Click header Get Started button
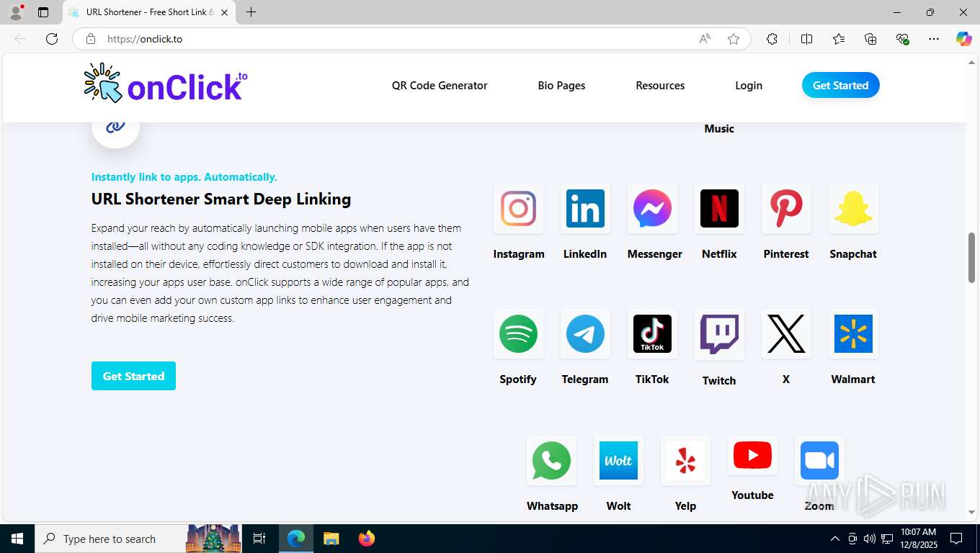This screenshot has height=553, width=980. pyautogui.click(x=840, y=85)
